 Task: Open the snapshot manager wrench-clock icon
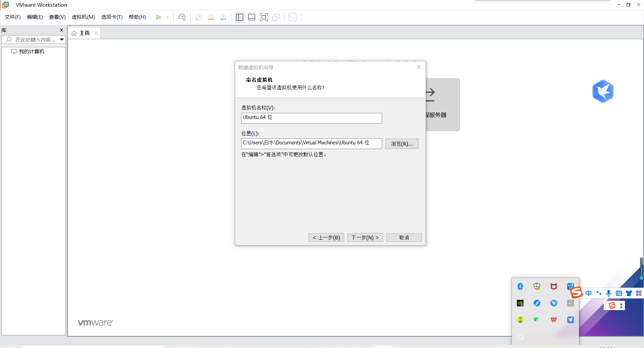(223, 17)
